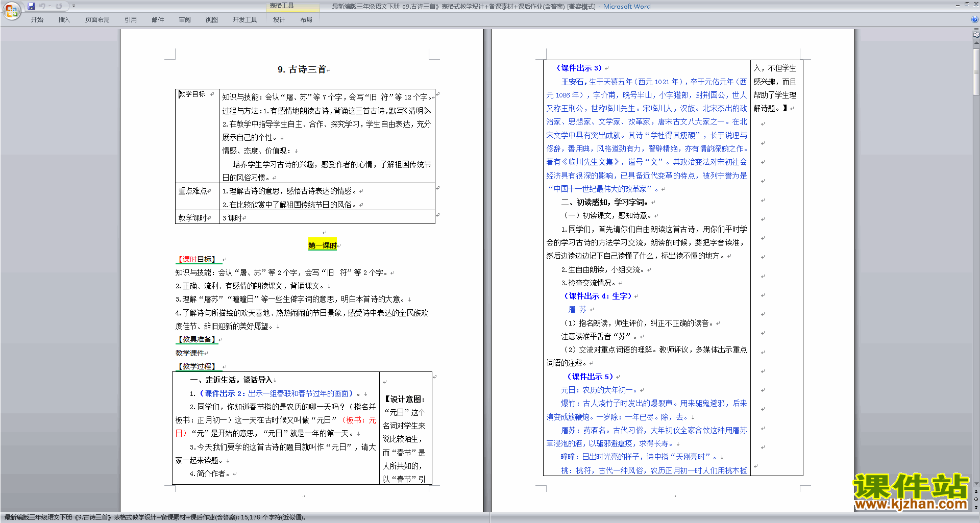Click the blue characters 屠 苏

coord(577,310)
